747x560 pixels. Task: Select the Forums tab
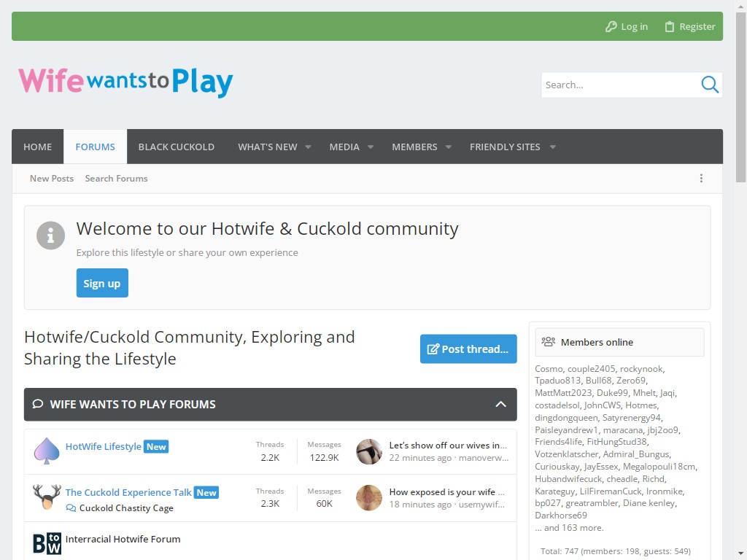[x=96, y=147]
